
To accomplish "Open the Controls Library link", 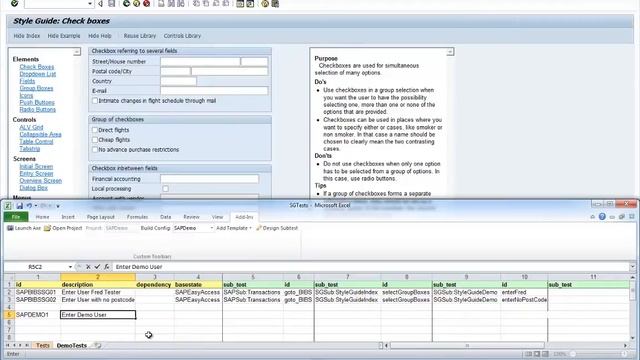I will point(182,36).
